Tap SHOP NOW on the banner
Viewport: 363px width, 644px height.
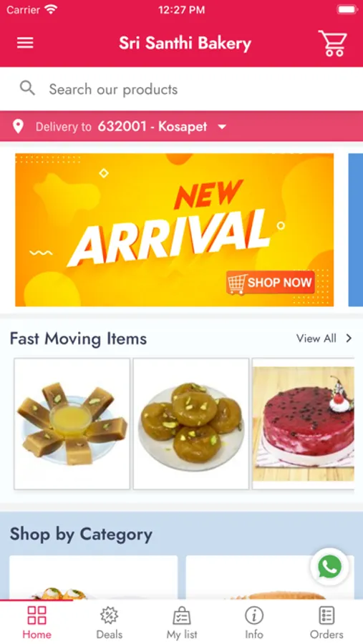click(271, 283)
